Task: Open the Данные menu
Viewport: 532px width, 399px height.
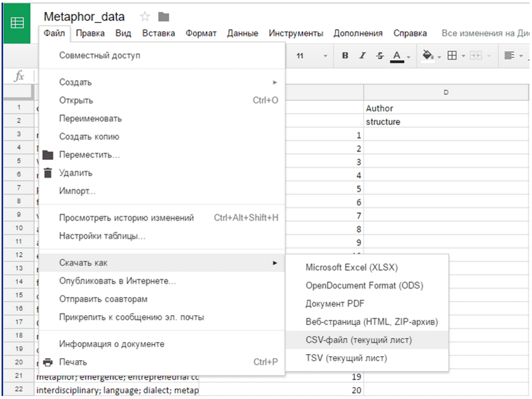Action: (x=242, y=33)
